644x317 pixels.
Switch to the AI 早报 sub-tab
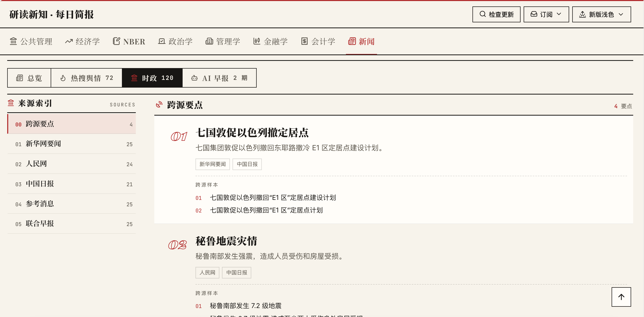tap(219, 78)
